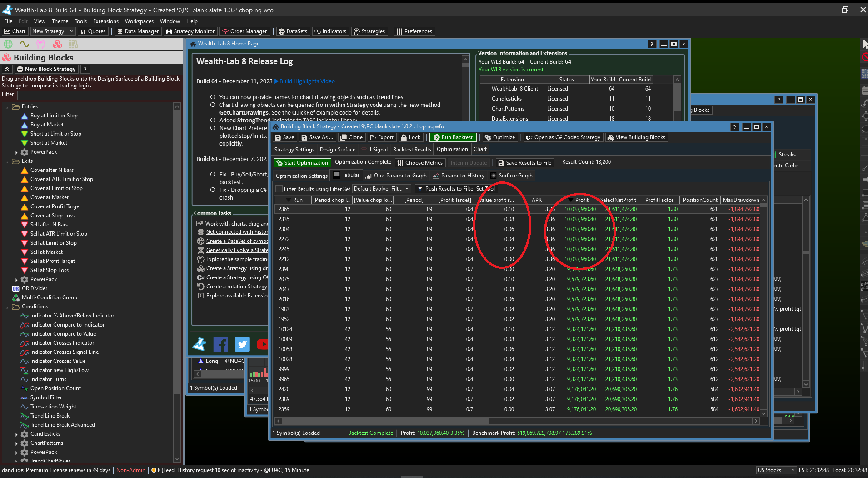Open Choose Metrics dialog
Viewport: 868px width, 478px height.
pos(419,163)
